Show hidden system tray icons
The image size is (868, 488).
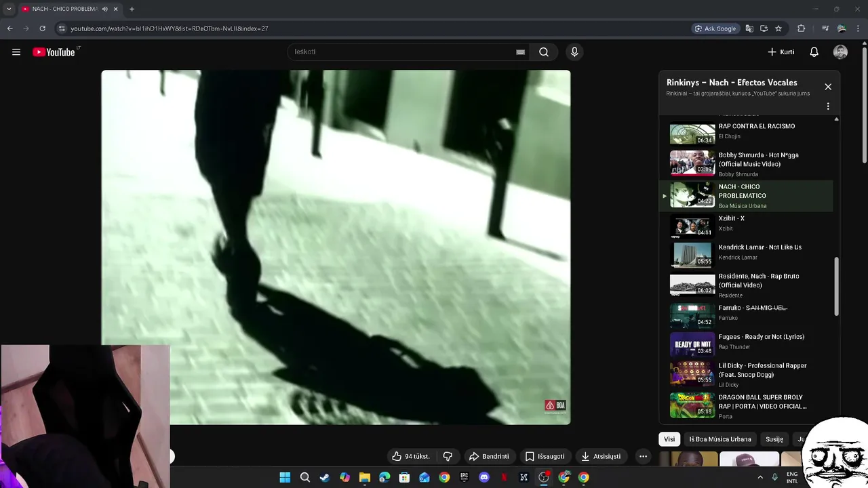coord(760,477)
